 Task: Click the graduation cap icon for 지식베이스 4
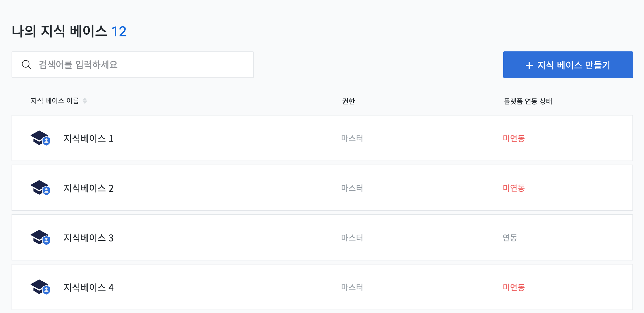click(x=40, y=287)
